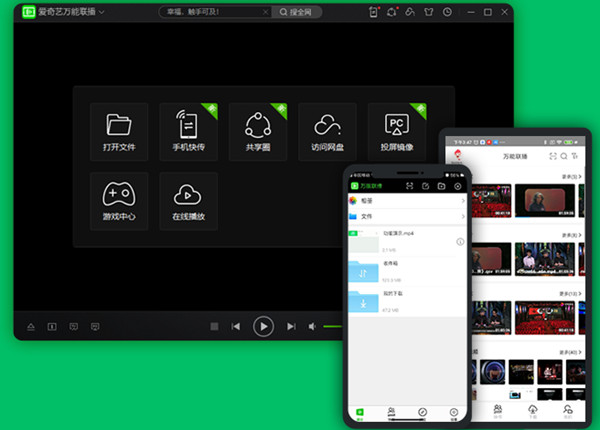
Task: Open 游戏中心 game center tile
Action: pyautogui.click(x=119, y=201)
